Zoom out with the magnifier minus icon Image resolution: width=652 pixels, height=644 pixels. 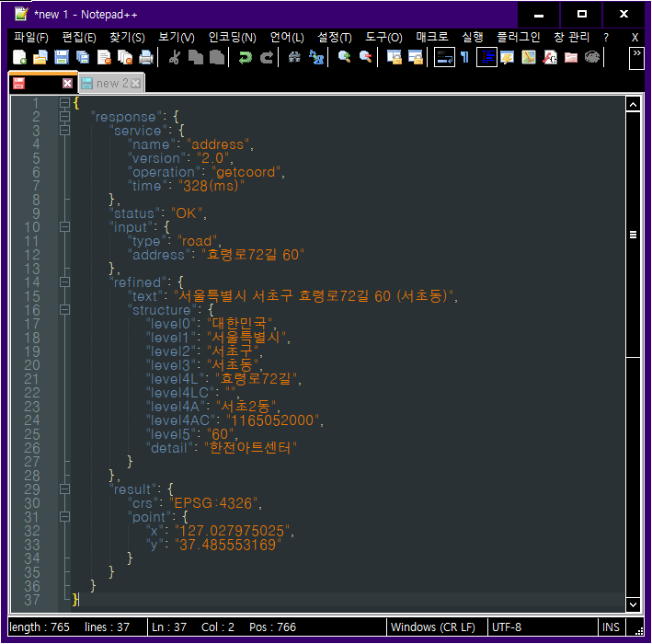[x=365, y=57]
